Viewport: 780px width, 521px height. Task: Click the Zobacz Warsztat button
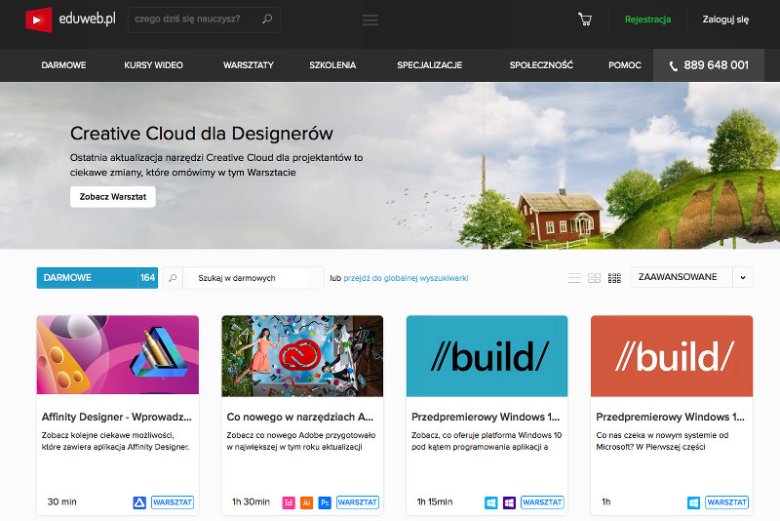(113, 197)
